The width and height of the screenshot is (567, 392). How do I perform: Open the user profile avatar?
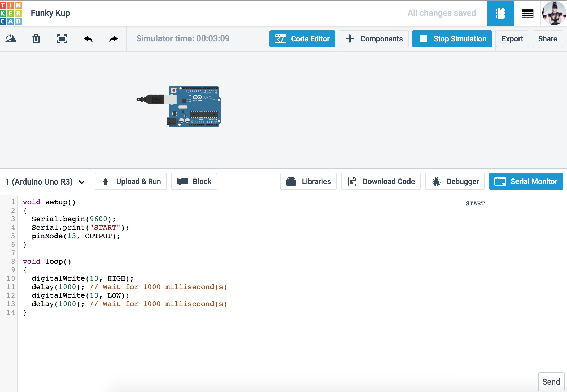coord(554,13)
